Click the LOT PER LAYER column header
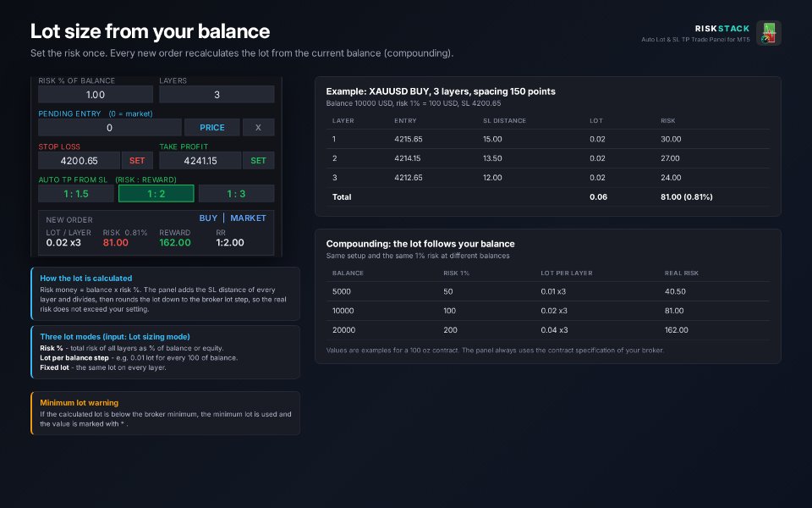The height and width of the screenshot is (508, 812). [567, 273]
